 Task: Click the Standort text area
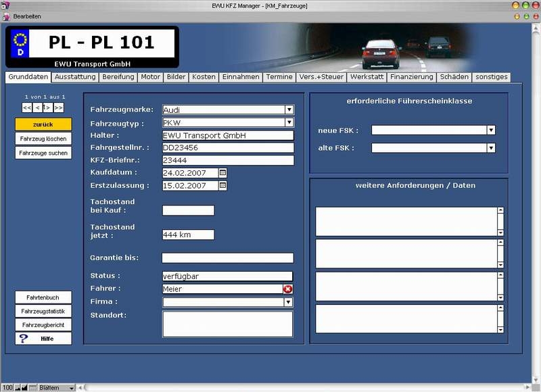[228, 324]
